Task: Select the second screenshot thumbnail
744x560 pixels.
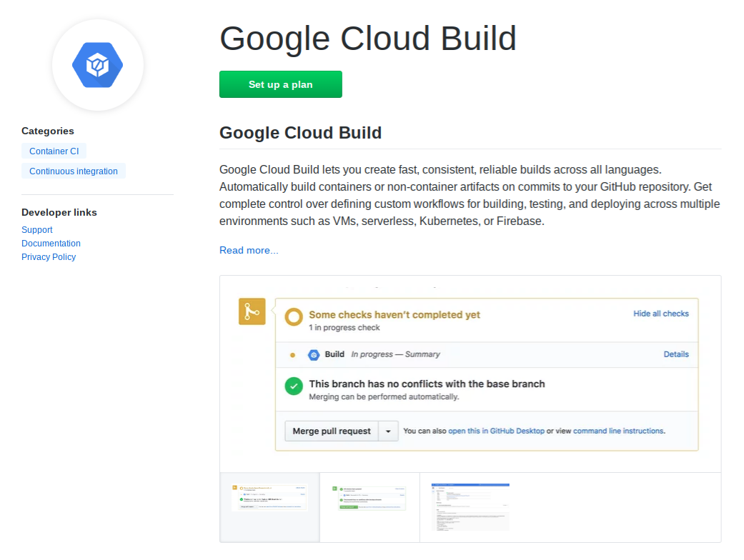Action: pos(369,507)
